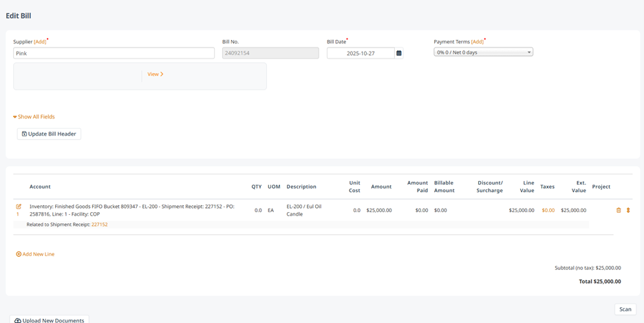The width and height of the screenshot is (644, 323).
Task: Click the Payment Terms Add link
Action: pos(477,42)
